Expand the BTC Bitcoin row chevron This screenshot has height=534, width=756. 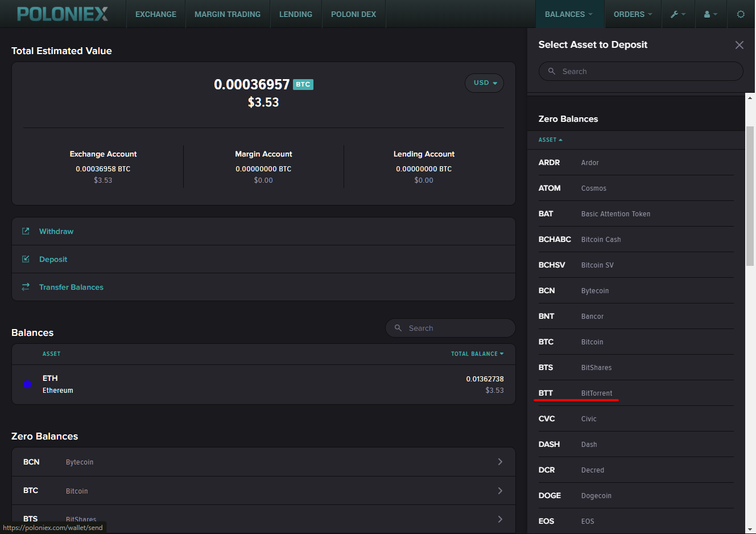point(500,490)
